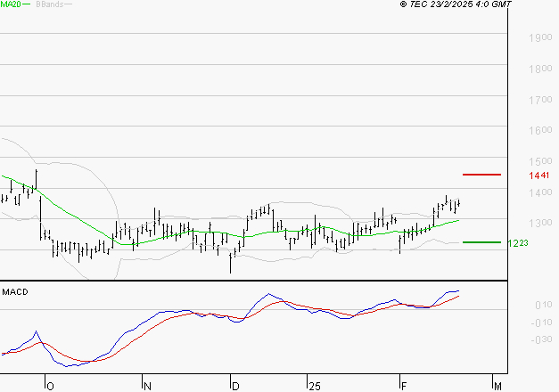This screenshot has height=392, width=559.
Task: Click the M month axis marker
Action: coord(497,386)
